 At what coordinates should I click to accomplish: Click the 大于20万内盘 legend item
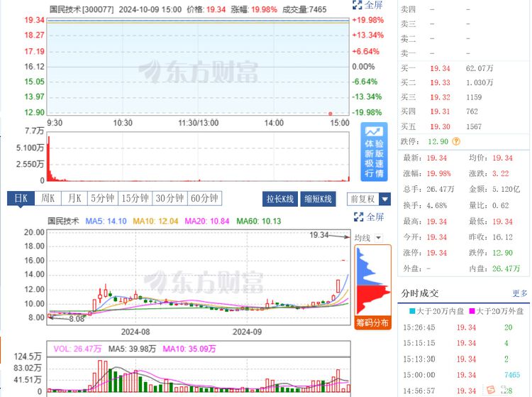click(437, 311)
